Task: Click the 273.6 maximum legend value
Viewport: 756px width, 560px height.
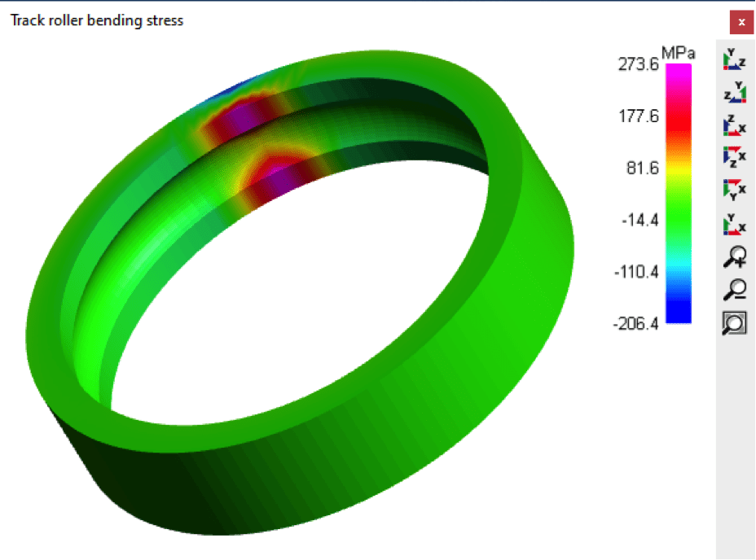Action: pos(638,65)
